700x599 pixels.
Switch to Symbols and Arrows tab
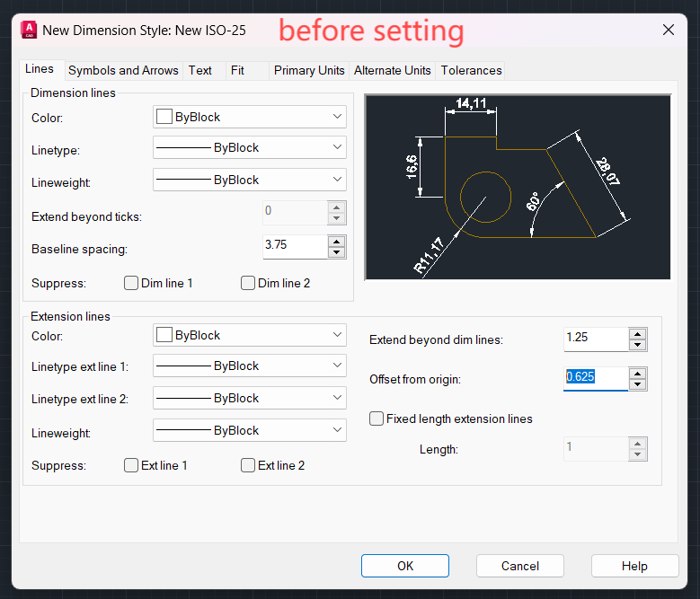click(123, 70)
